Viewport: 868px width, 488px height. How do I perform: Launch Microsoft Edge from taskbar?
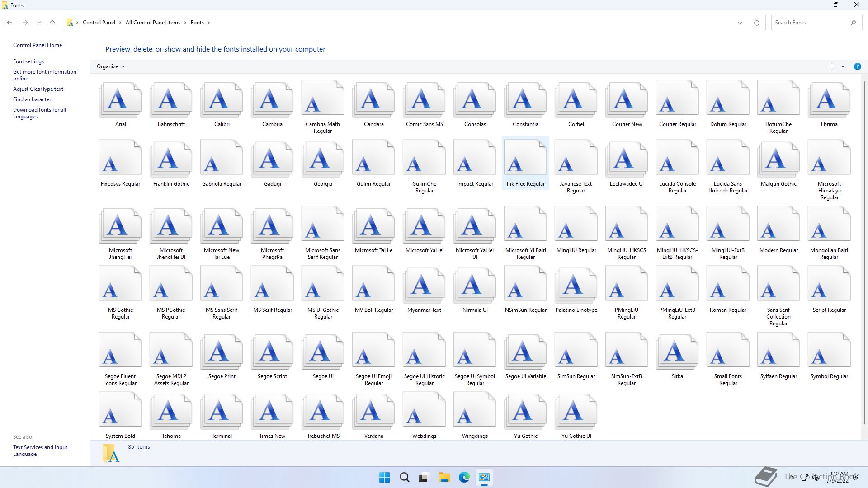(x=464, y=477)
